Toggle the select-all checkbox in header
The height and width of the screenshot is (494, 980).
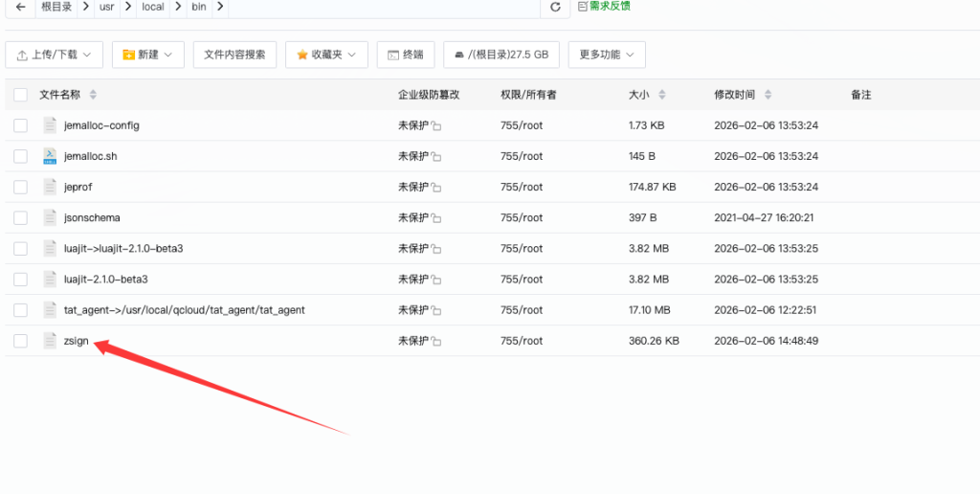point(21,95)
